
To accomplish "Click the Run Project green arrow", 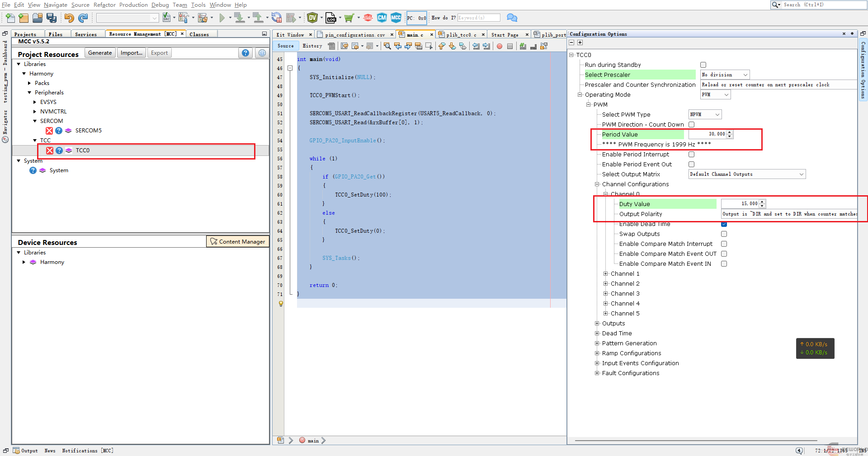I will 222,18.
